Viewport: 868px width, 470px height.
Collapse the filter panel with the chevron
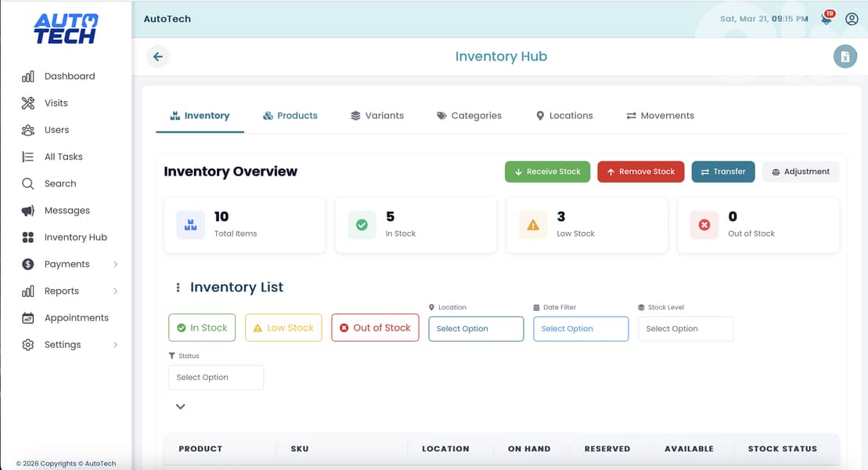180,407
